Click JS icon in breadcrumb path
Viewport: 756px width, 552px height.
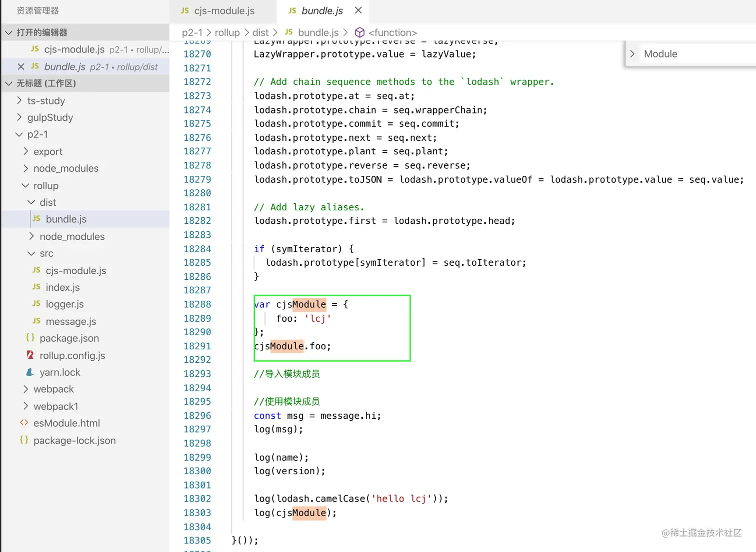tap(288, 32)
